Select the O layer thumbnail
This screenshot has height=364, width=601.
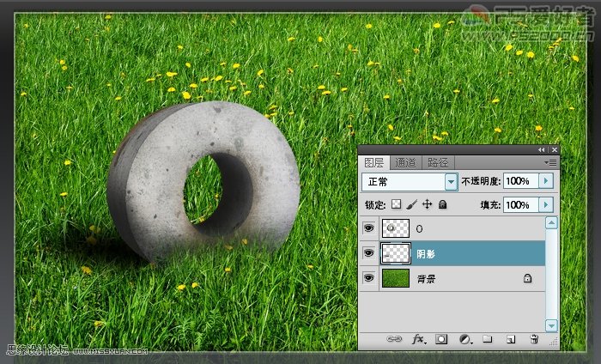(396, 228)
